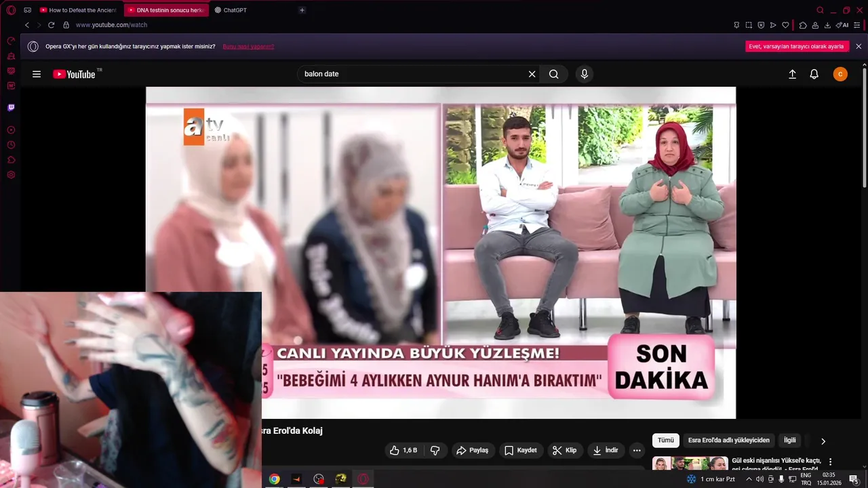Click the video player area
The image size is (868, 488).
[441, 252]
